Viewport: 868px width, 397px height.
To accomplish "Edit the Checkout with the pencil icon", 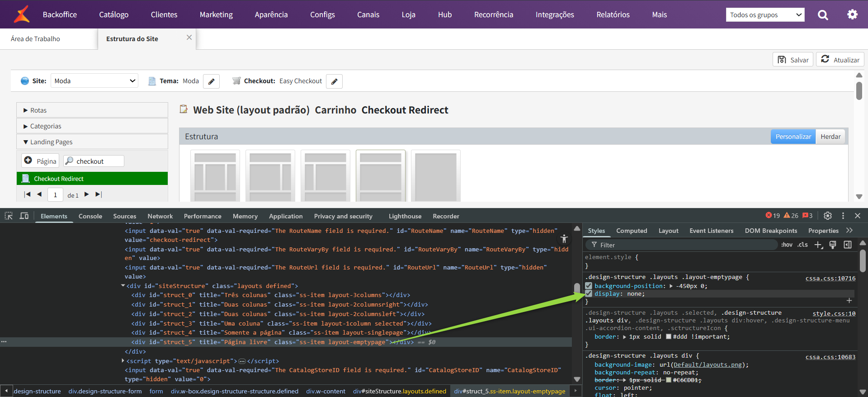I will pyautogui.click(x=334, y=81).
